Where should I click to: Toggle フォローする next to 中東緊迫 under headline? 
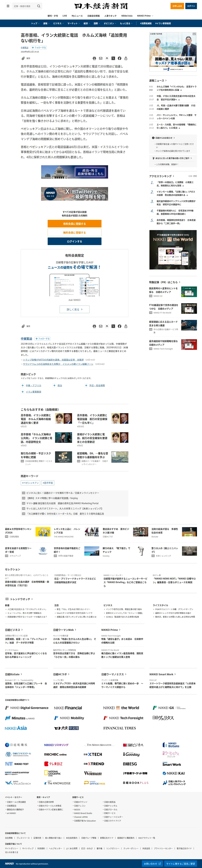click(x=39, y=47)
